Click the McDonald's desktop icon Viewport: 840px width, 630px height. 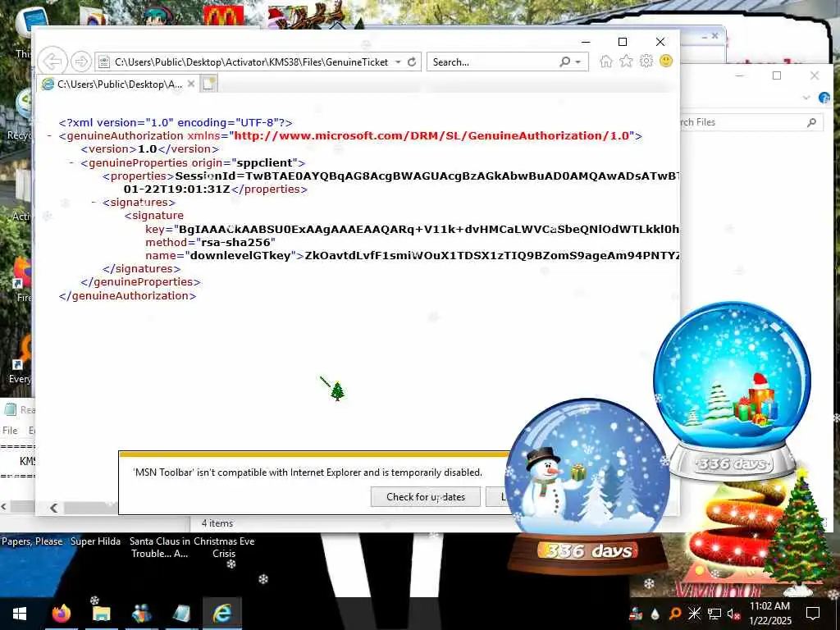coord(223,16)
